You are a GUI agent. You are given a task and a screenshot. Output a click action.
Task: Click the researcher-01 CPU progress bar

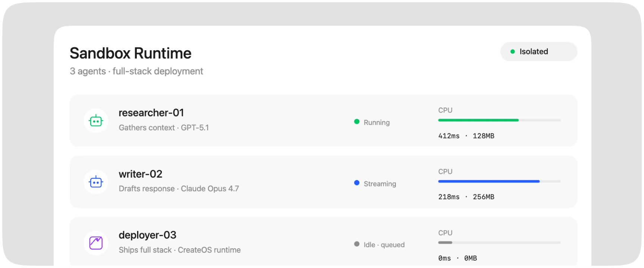click(x=499, y=120)
